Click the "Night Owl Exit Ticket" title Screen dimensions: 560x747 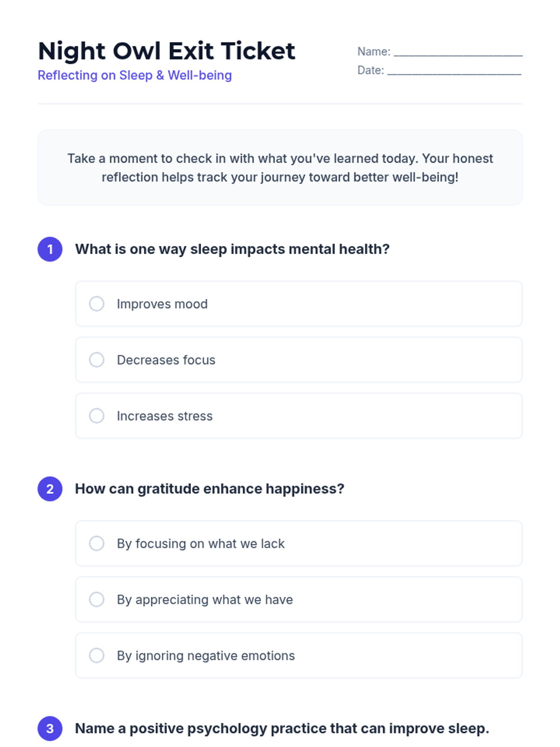pyautogui.click(x=167, y=51)
